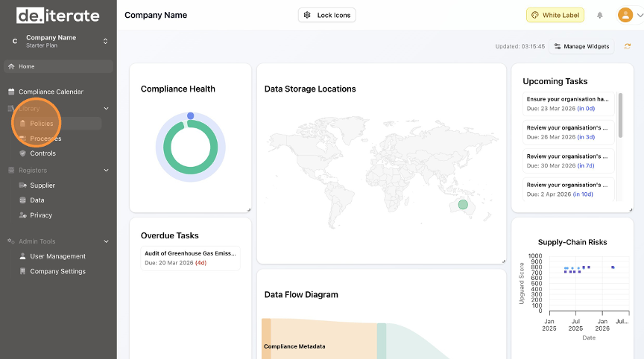Viewport: 644px width, 359px height.
Task: Click the notification bell icon
Action: [599, 15]
